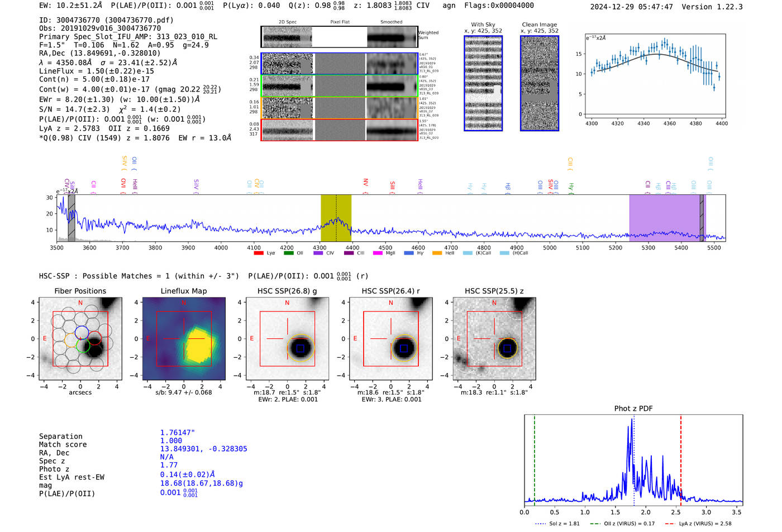This screenshot has height=532, width=782.
Task: Select the Clean Image cutout
Action: pos(540,83)
